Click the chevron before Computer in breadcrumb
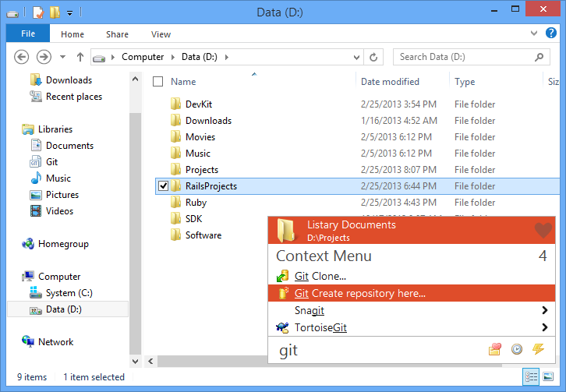This screenshot has width=566, height=392. tap(113, 57)
